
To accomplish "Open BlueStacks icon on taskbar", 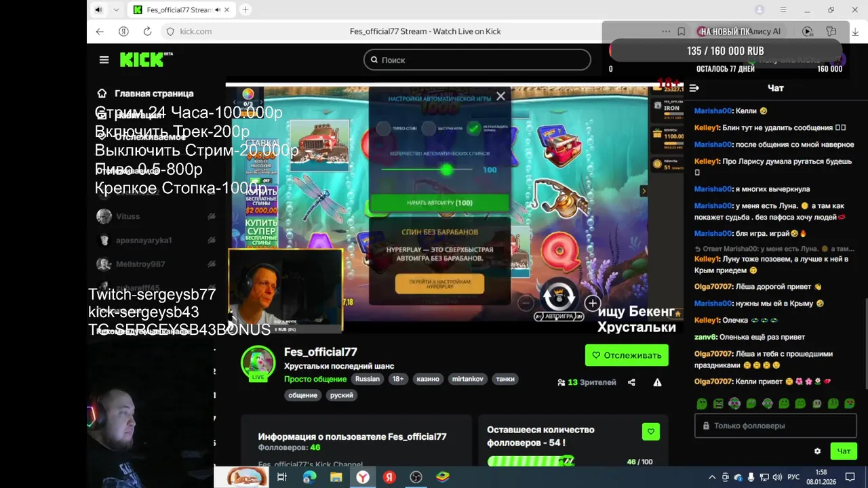I will [442, 477].
